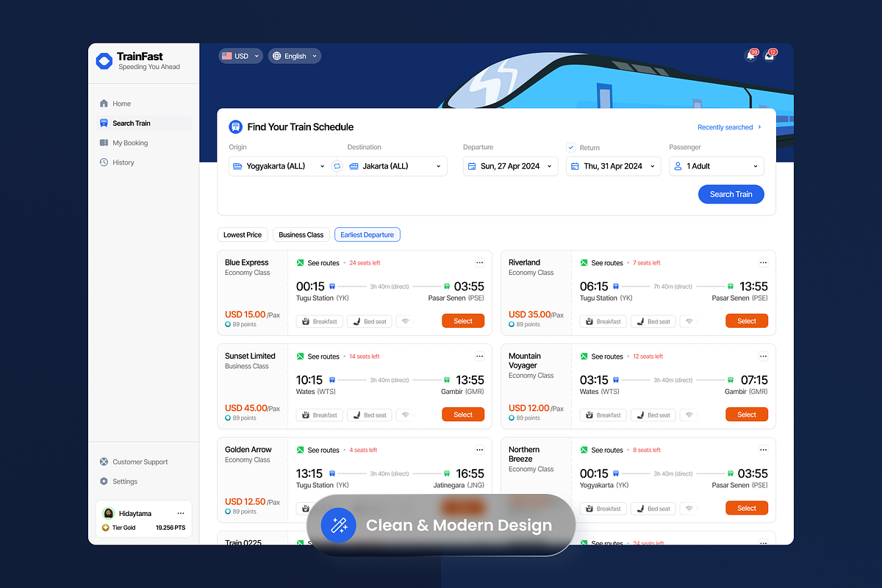This screenshot has width=882, height=588.
Task: See routes for Golden Arrow
Action: (x=318, y=450)
